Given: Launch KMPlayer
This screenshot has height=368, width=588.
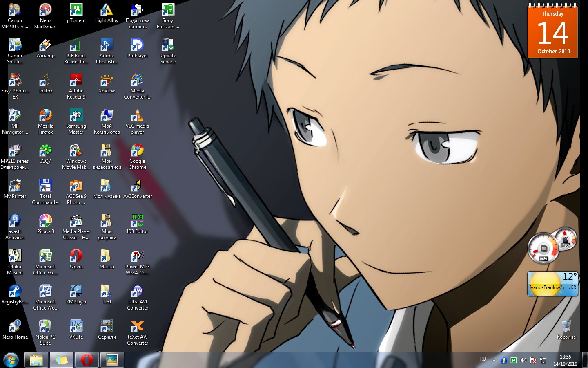Looking at the screenshot, I should 76,295.
